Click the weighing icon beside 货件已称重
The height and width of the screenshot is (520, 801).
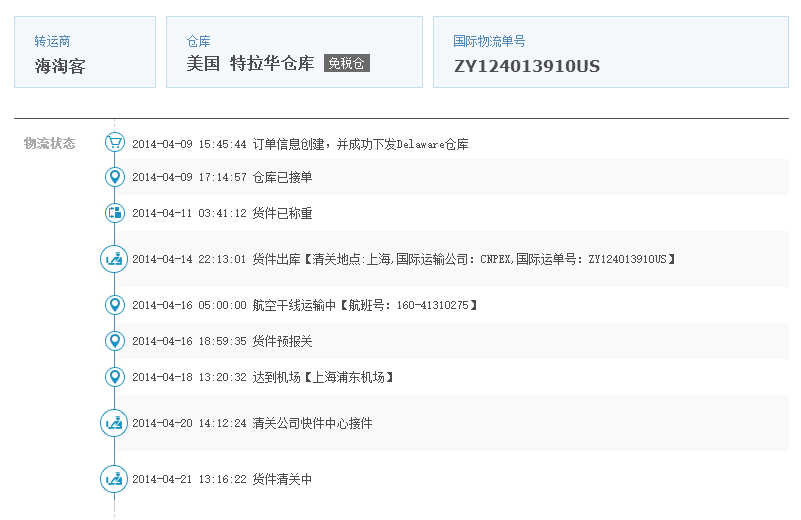click(115, 212)
